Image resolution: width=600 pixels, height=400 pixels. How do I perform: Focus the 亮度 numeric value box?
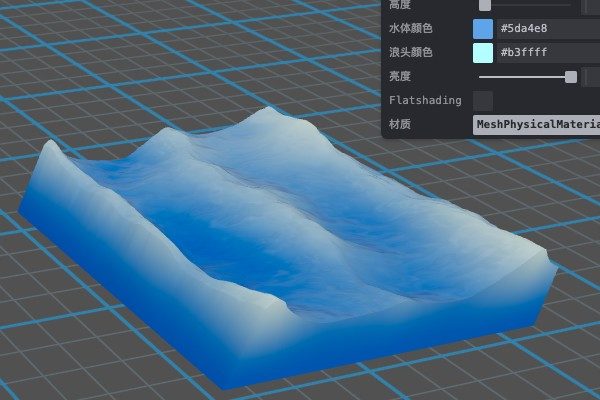592,77
